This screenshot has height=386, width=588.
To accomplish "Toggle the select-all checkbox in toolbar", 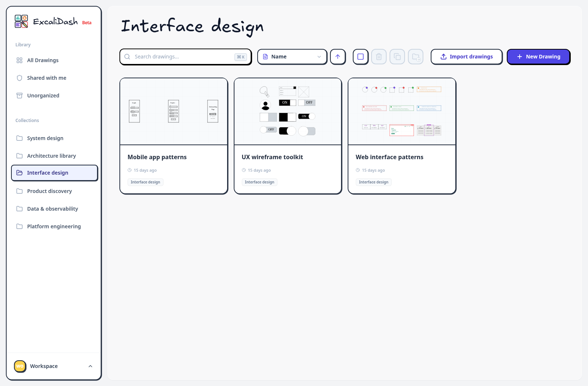I will click(x=361, y=57).
